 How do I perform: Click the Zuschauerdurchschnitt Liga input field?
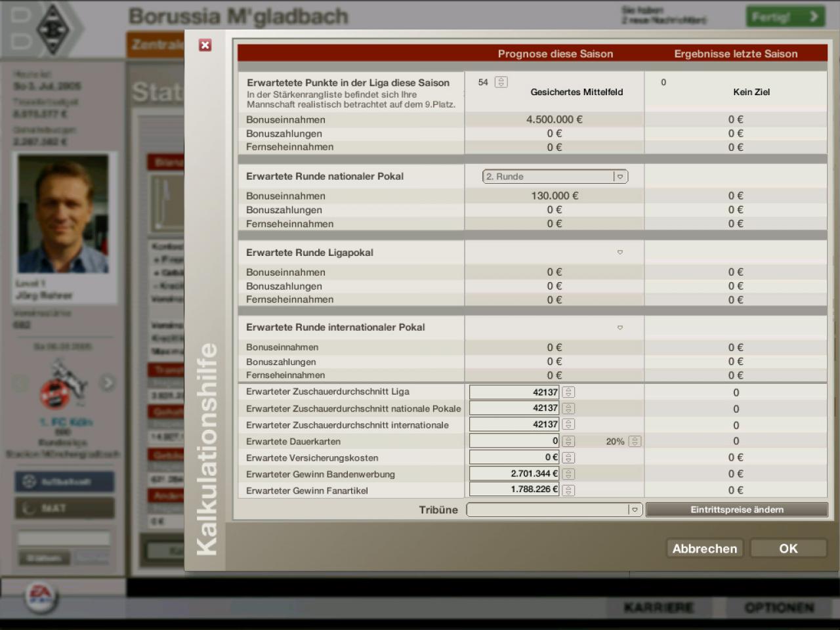tap(514, 392)
